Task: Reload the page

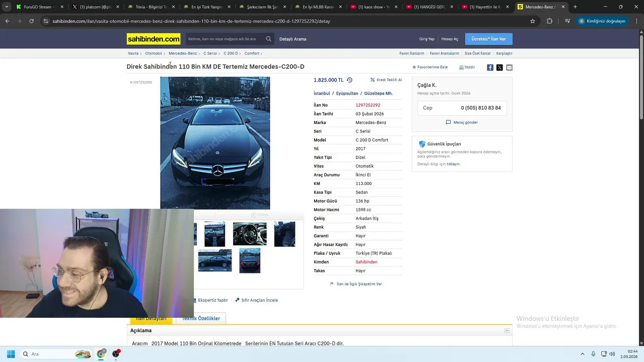Action: (x=31, y=21)
